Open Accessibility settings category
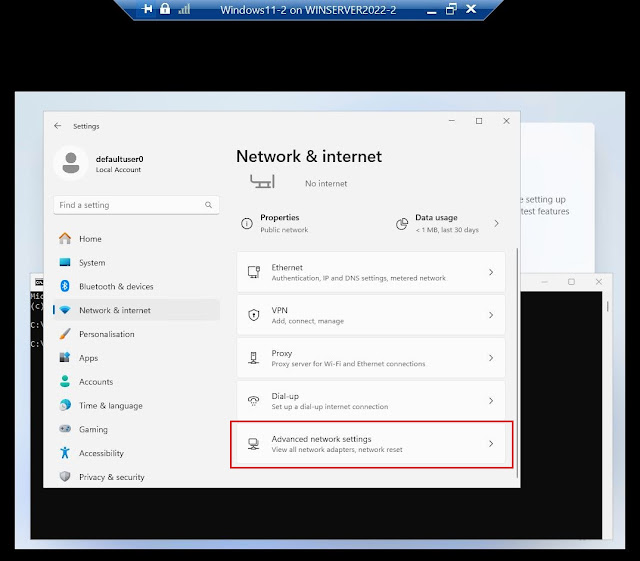The height and width of the screenshot is (561, 640). pyautogui.click(x=136, y=452)
